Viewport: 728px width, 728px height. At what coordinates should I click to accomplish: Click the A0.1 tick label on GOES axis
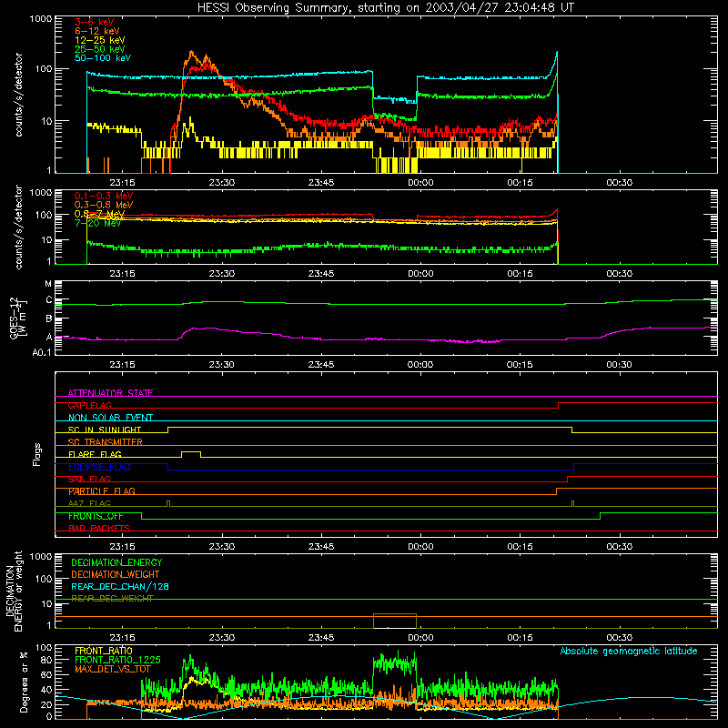(42, 353)
